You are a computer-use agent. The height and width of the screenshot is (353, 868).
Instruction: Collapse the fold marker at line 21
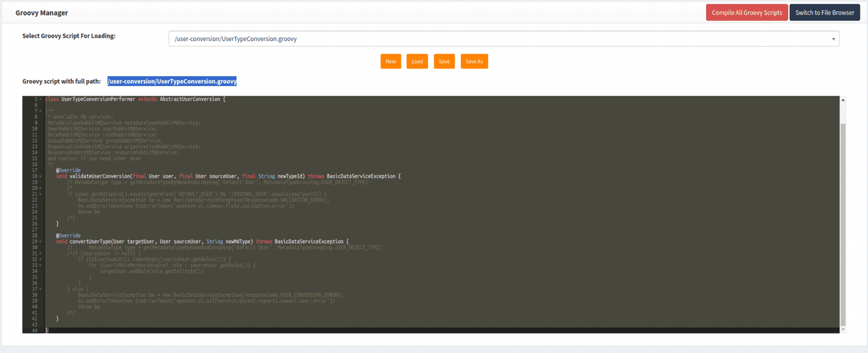point(40,194)
